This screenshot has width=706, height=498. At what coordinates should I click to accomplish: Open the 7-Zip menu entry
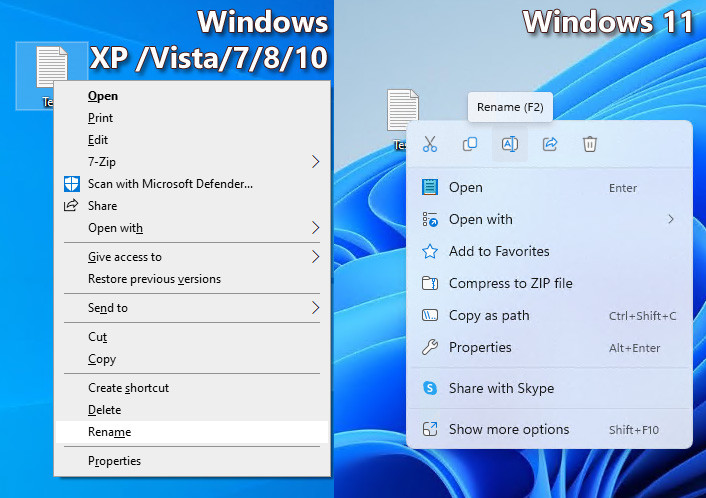(192, 162)
